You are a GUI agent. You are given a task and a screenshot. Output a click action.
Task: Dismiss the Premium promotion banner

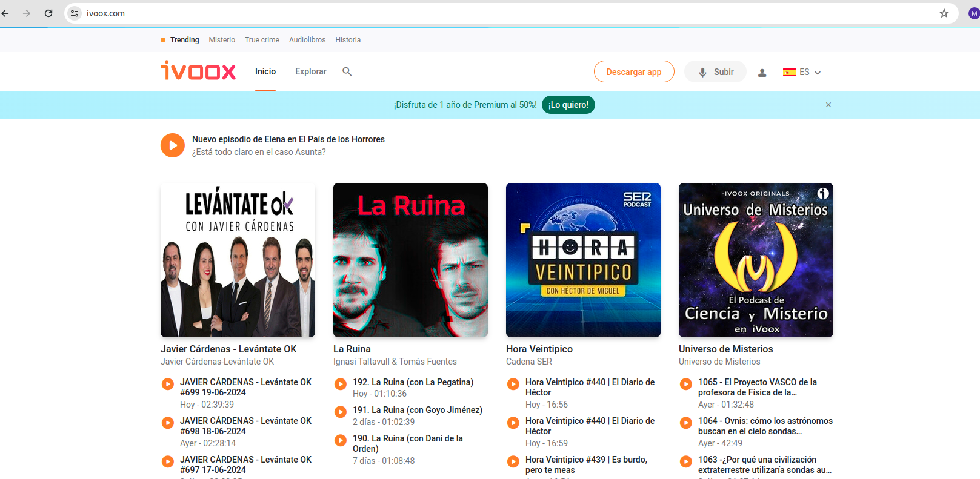coord(828,105)
